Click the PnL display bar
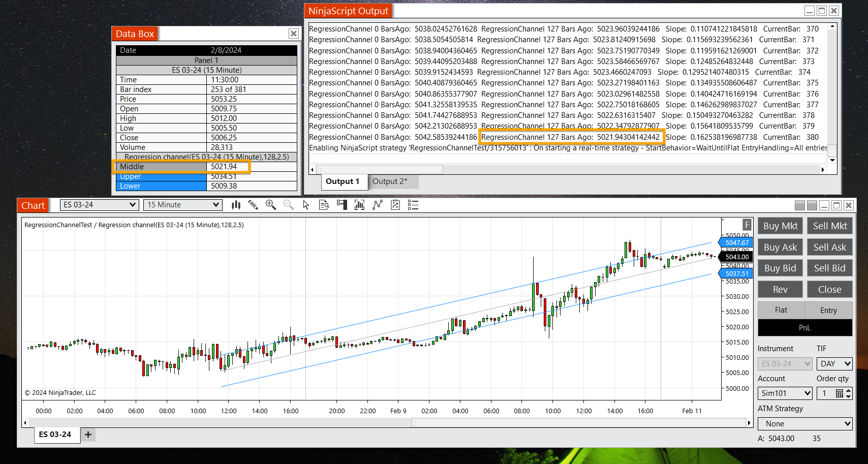The width and height of the screenshot is (868, 464). click(805, 328)
